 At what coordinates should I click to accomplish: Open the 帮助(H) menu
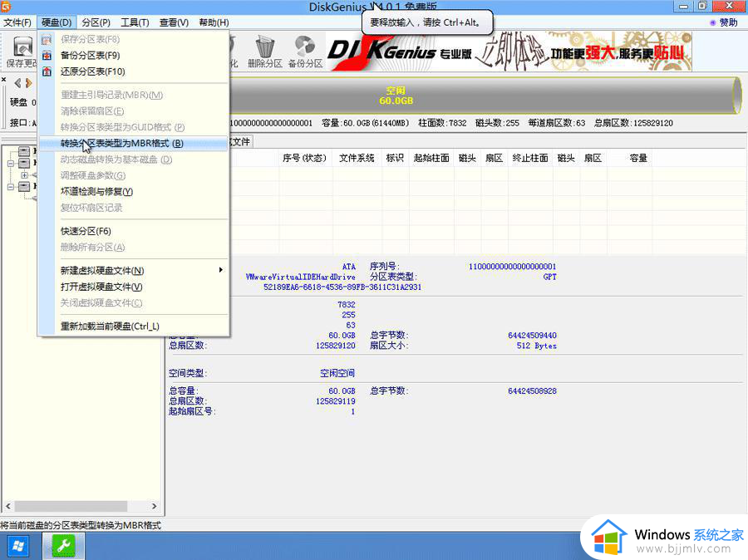(214, 22)
